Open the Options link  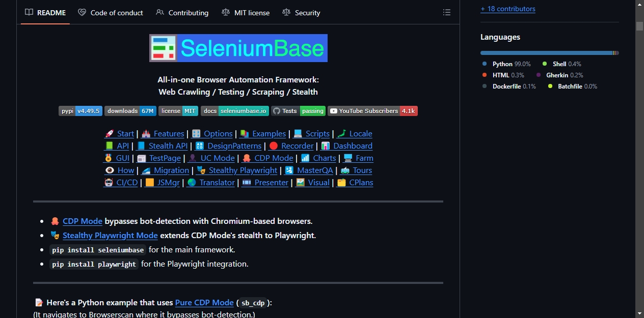[x=212, y=134]
